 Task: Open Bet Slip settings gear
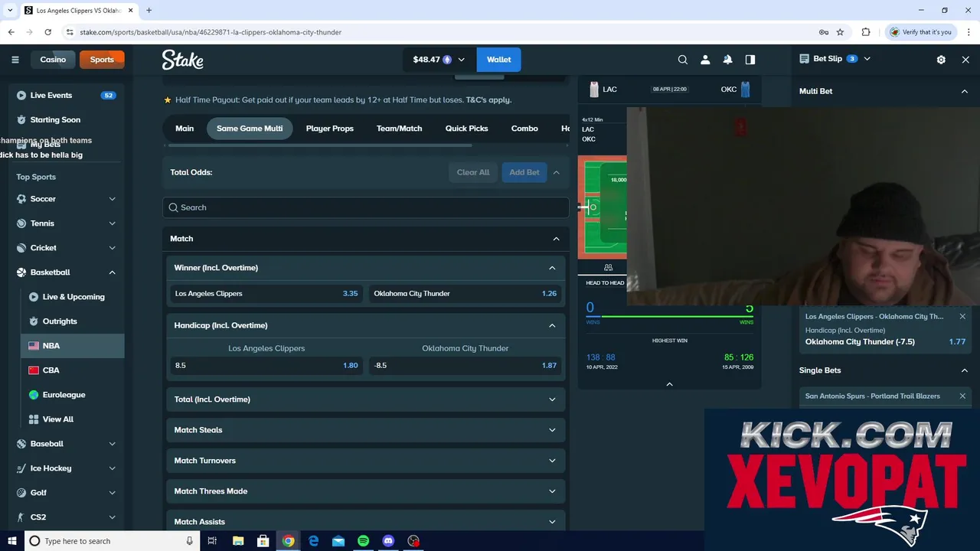pyautogui.click(x=941, y=60)
